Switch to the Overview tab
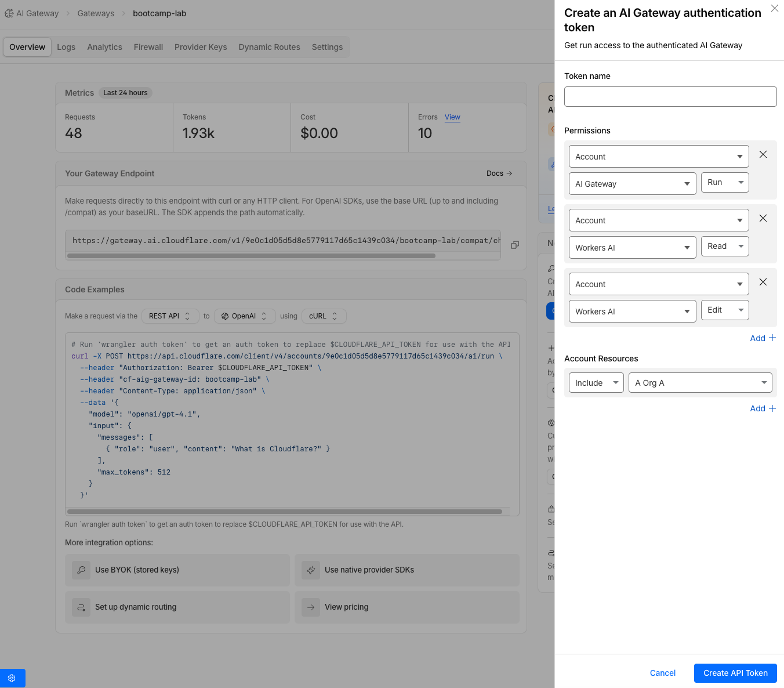Image resolution: width=784 pixels, height=688 pixels. pyautogui.click(x=27, y=47)
